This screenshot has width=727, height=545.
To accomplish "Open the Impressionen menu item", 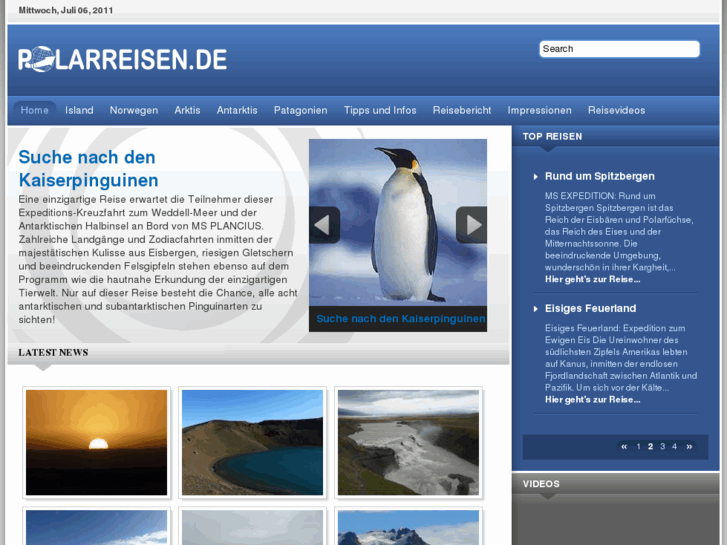I will click(540, 110).
